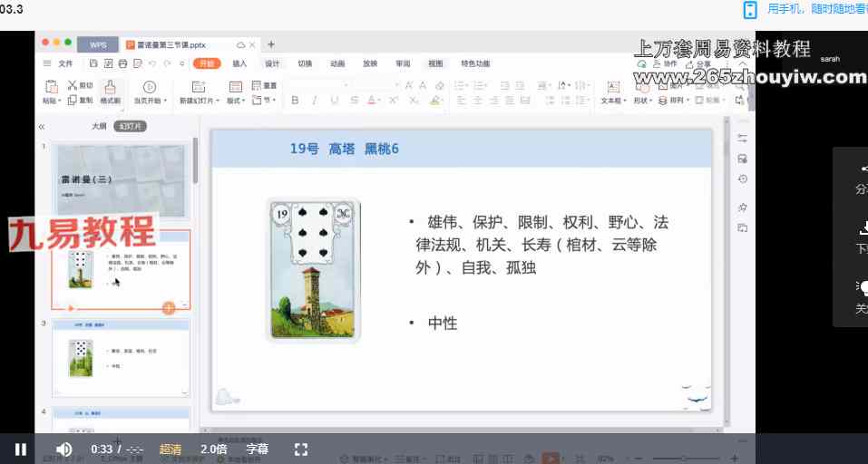Apply italic text formatting
Screen dimensions: 868x464
(x=314, y=101)
